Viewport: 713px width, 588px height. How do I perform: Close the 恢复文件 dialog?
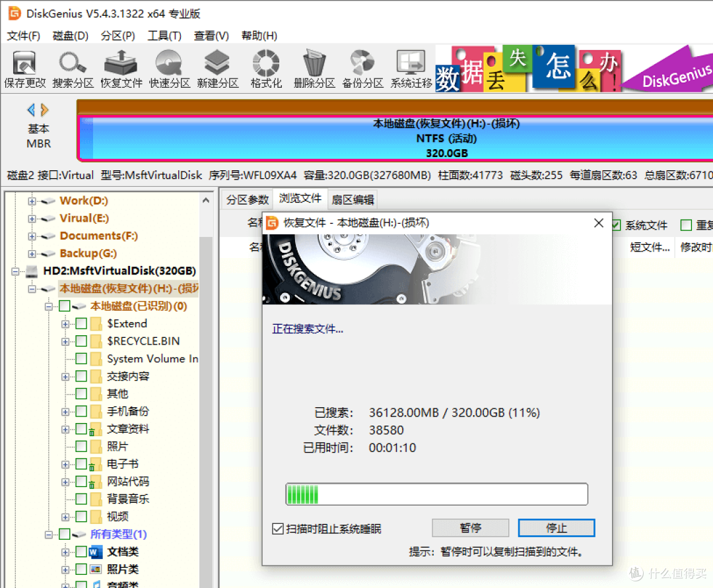(x=598, y=223)
